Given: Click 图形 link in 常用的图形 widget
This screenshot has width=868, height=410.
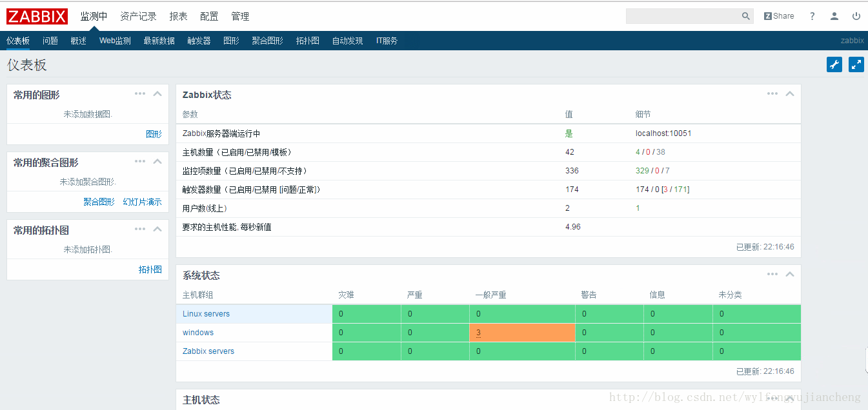Looking at the screenshot, I should click(x=154, y=134).
